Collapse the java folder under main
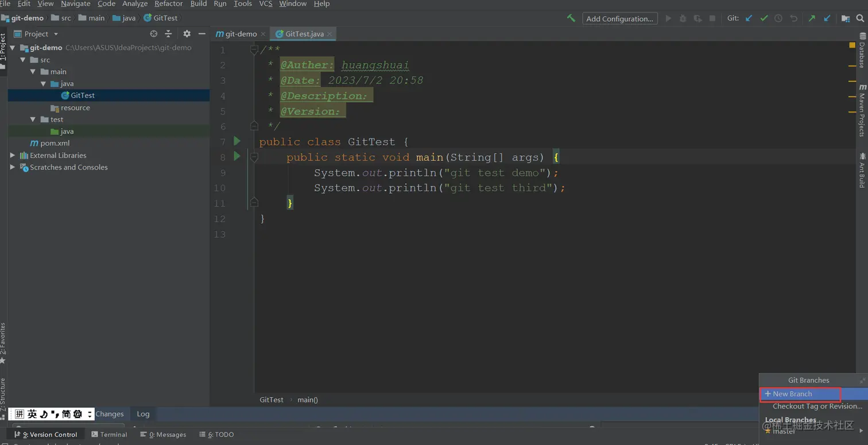The height and width of the screenshot is (445, 868). (44, 84)
